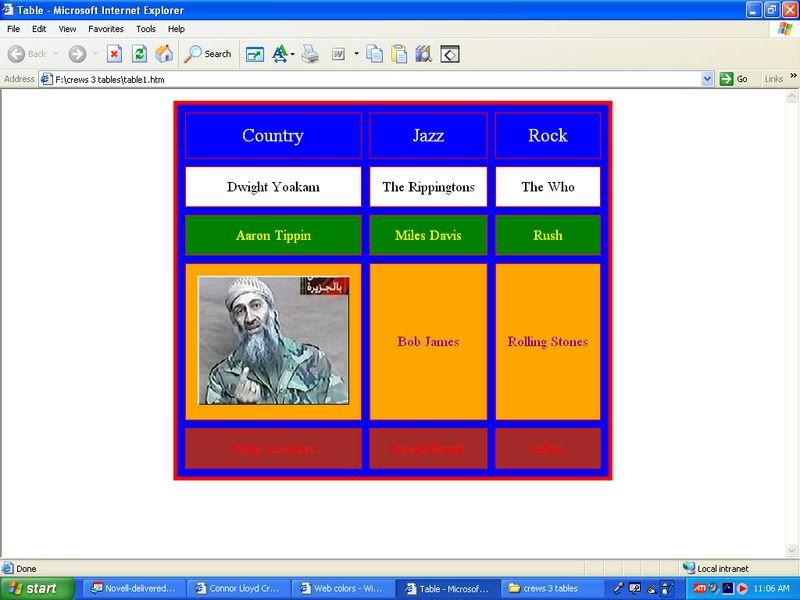Click The Rippingtons cell
The image size is (800, 600).
click(428, 187)
